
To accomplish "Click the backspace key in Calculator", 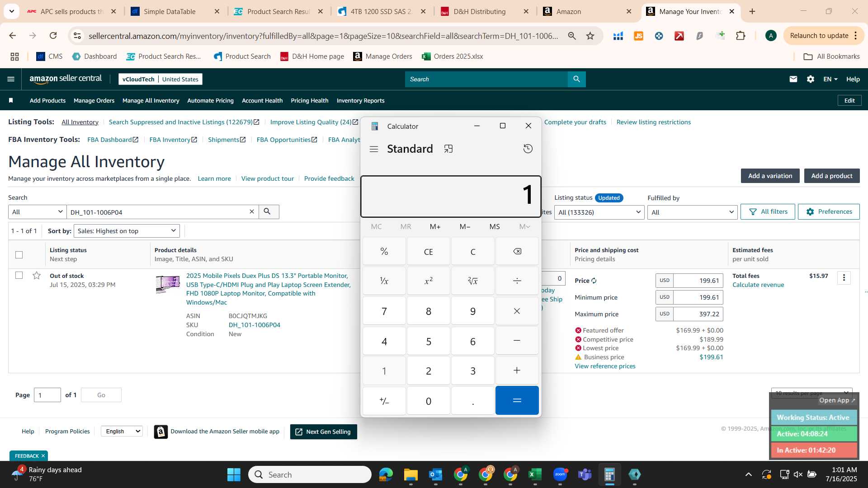I will coord(517,252).
